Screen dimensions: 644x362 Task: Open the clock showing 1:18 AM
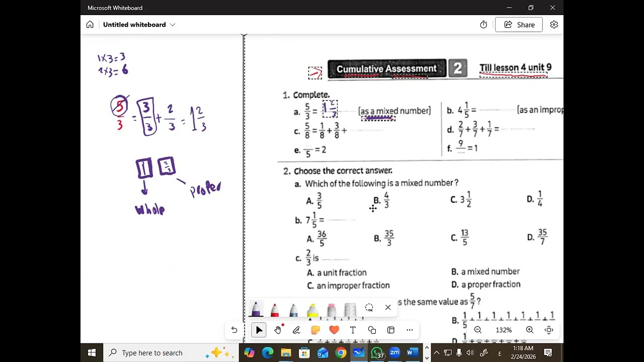coord(523,352)
